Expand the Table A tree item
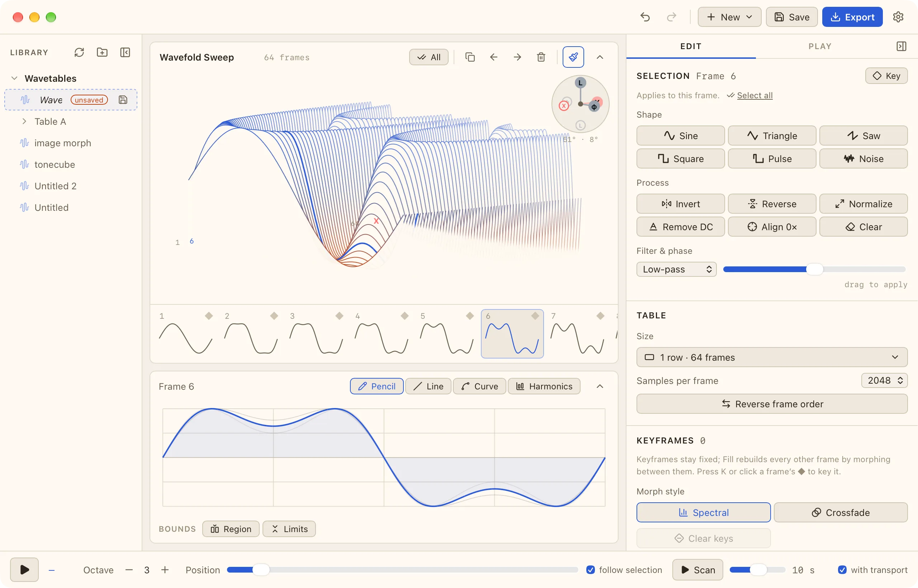This screenshot has height=588, width=918. click(x=24, y=122)
